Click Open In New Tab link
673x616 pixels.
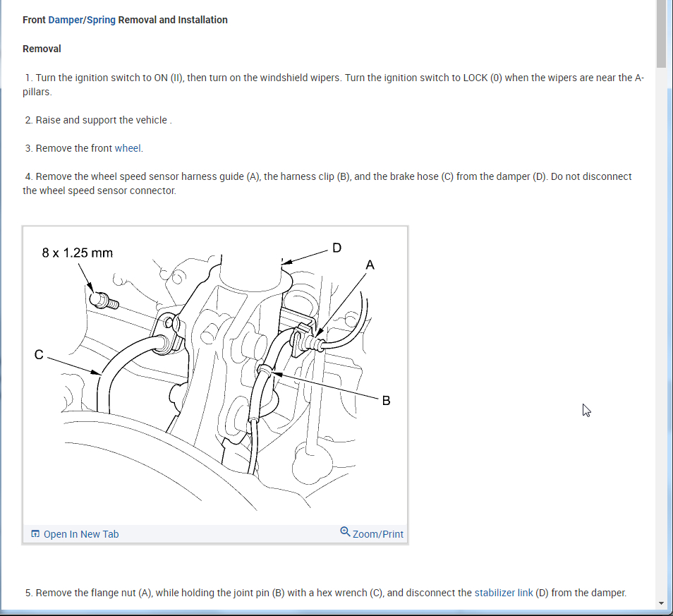[81, 534]
